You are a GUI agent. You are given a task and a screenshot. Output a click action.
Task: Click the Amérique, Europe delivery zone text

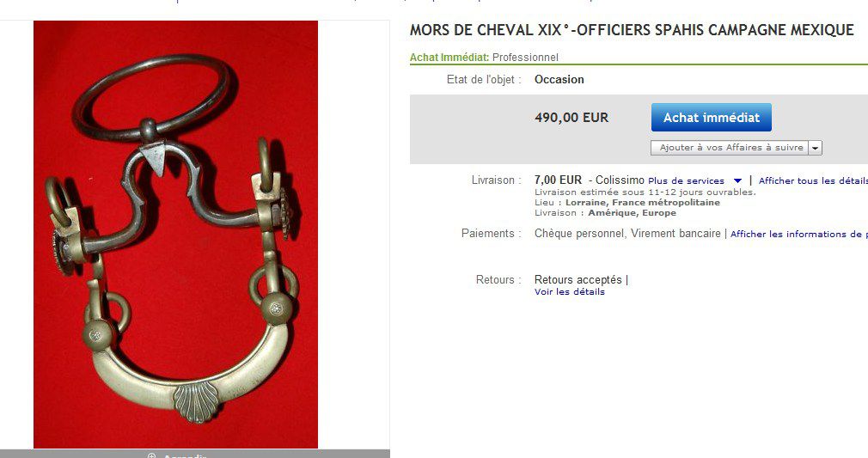(632, 212)
